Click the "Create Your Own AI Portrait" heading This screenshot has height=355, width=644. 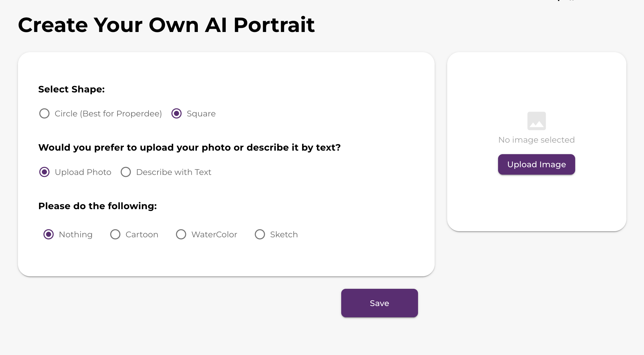tap(166, 25)
